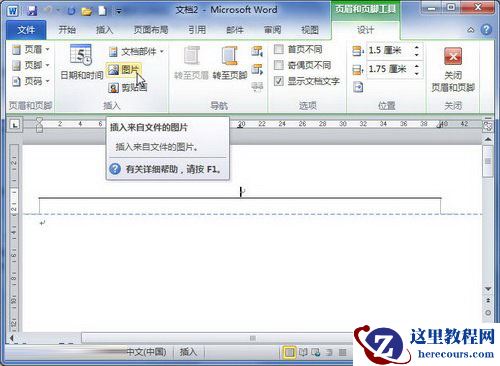Insert 日期和时间 into header
The height and width of the screenshot is (366, 500).
tap(82, 63)
